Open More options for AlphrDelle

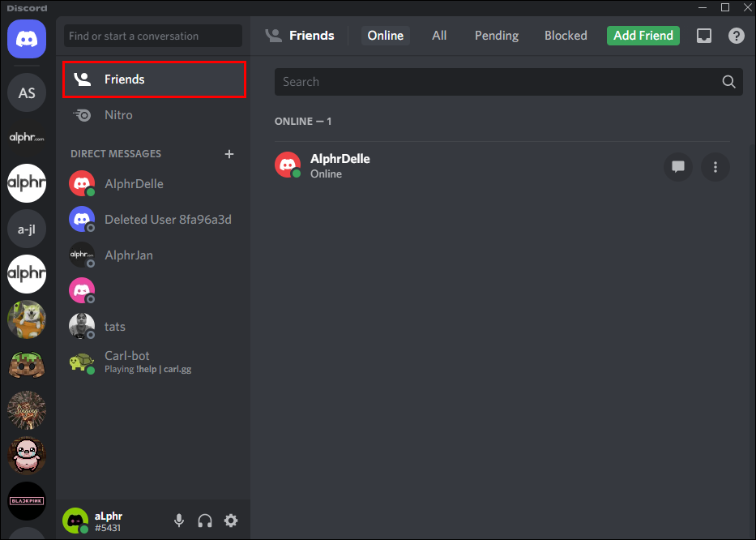pos(715,167)
